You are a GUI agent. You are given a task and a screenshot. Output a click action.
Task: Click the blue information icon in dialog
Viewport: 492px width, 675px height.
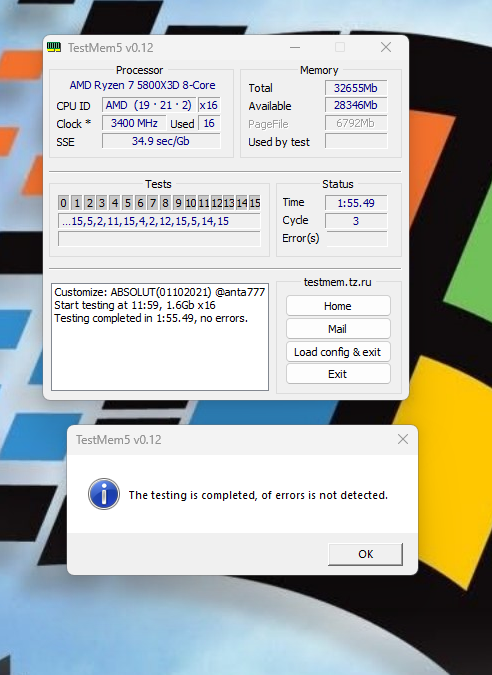[104, 494]
